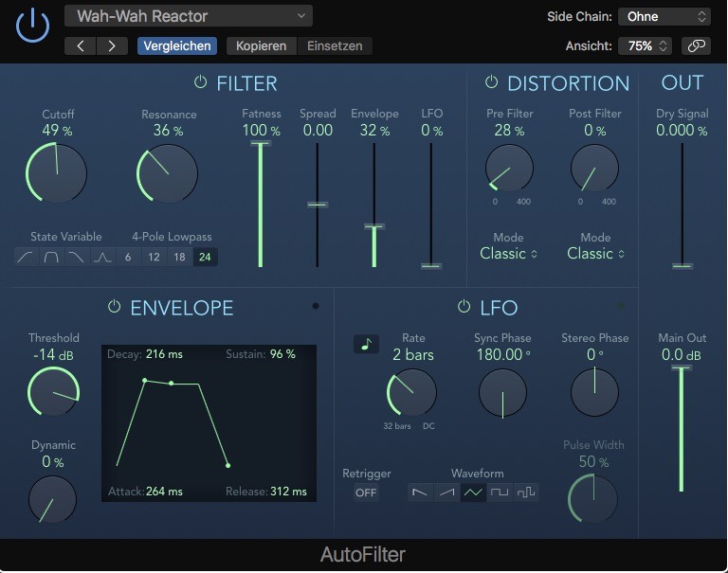
Task: Select the random stepped LFO waveform
Action: 526,492
